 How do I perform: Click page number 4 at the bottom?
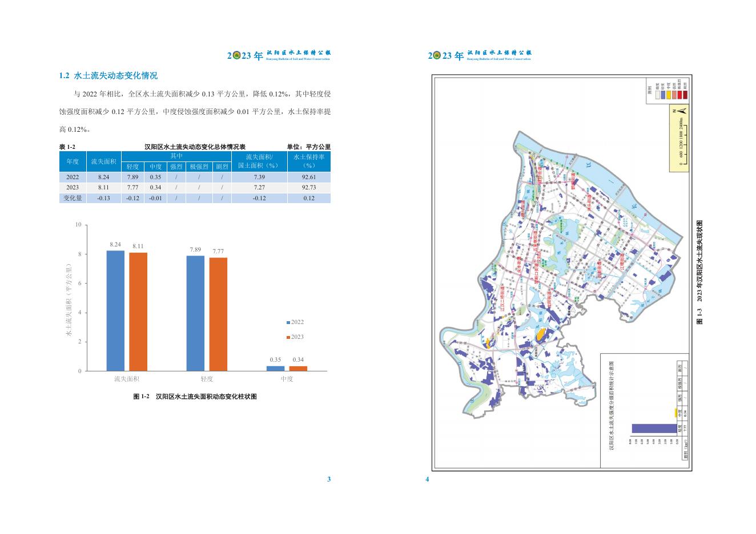427,479
